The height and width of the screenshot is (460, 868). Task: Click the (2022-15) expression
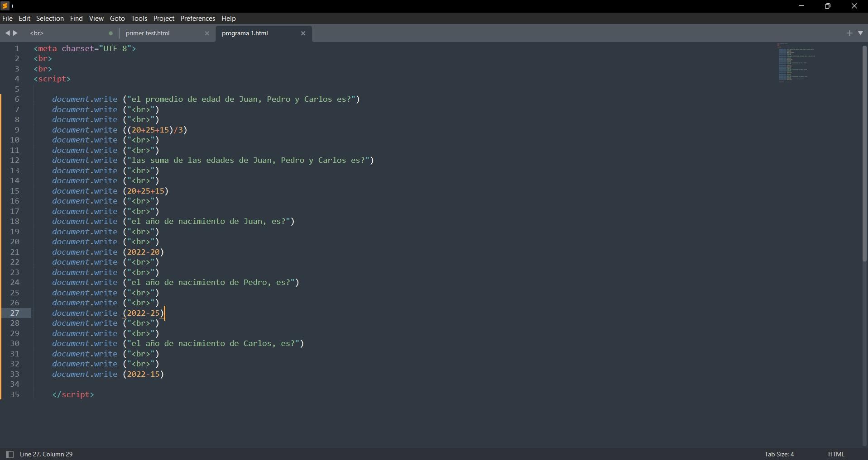(143, 374)
